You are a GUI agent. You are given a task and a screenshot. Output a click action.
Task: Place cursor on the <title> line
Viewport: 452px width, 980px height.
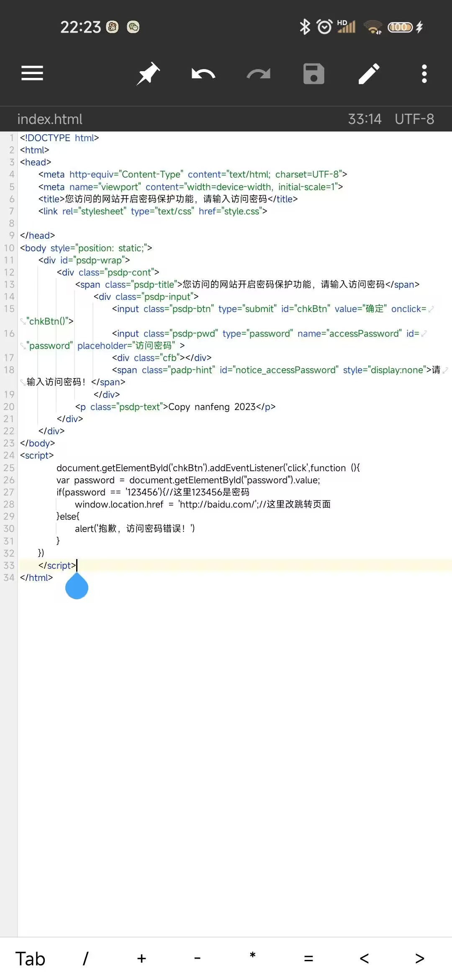tap(168, 199)
